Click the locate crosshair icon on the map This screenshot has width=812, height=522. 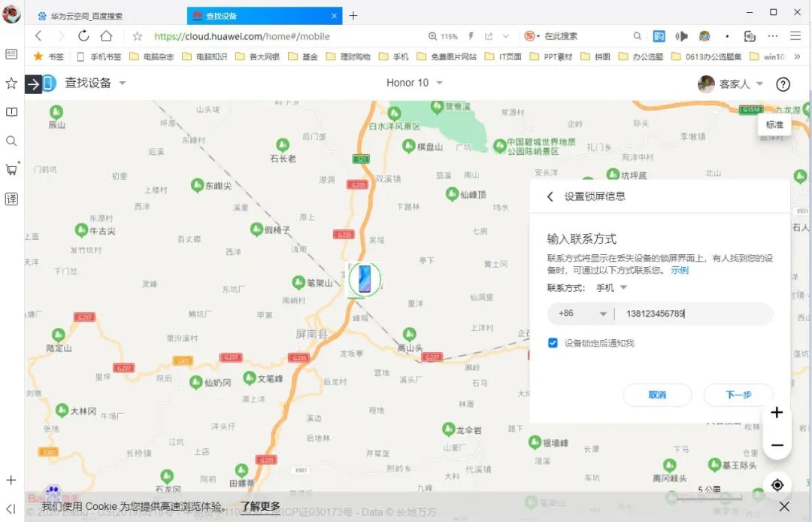pos(777,484)
